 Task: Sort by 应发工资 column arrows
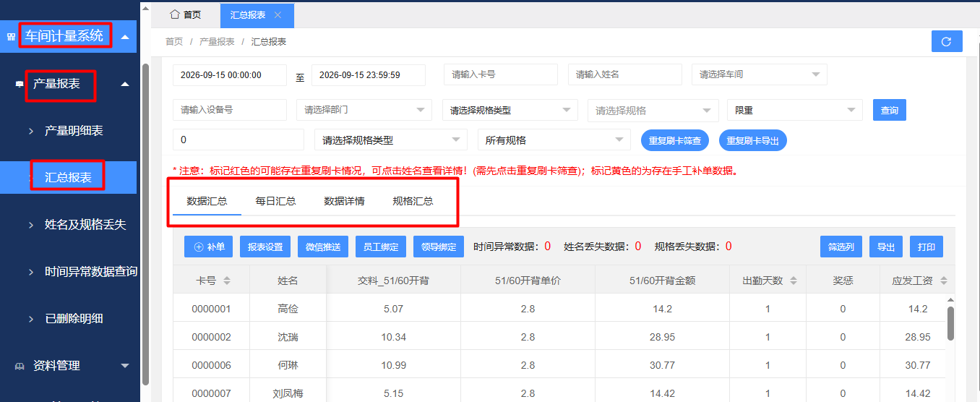tap(943, 281)
